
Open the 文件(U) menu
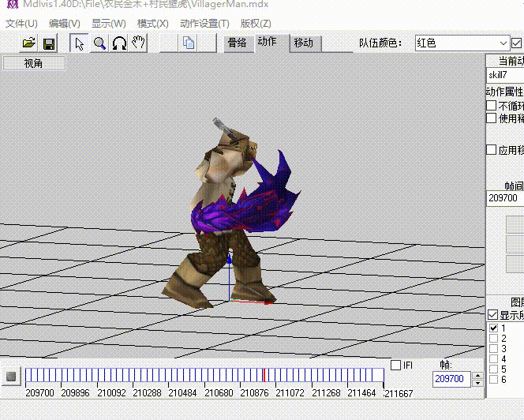[21, 24]
